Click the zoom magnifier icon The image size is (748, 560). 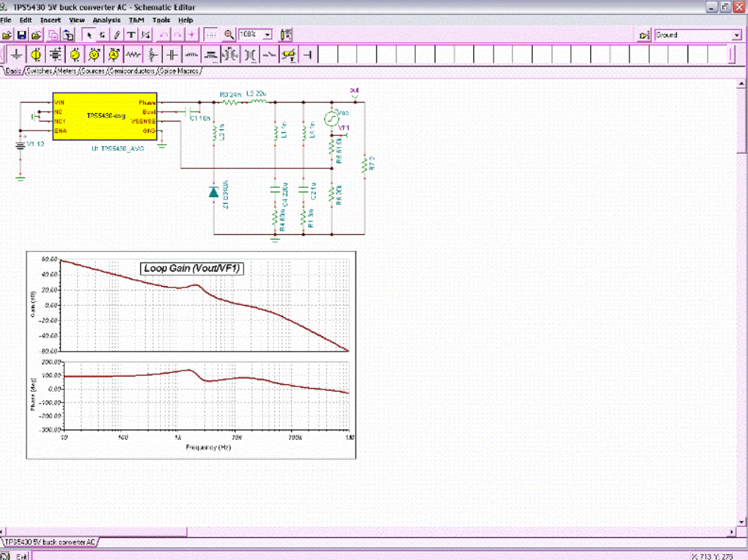point(229,35)
